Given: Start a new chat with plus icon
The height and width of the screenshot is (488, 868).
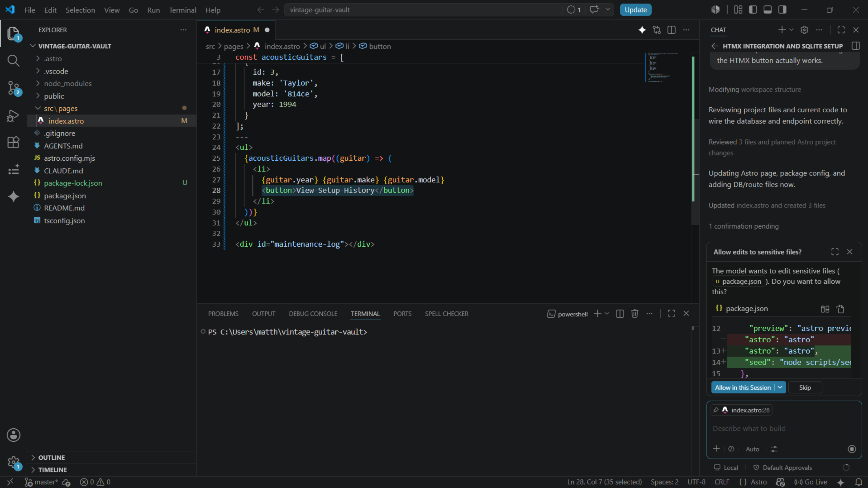Looking at the screenshot, I should (782, 30).
